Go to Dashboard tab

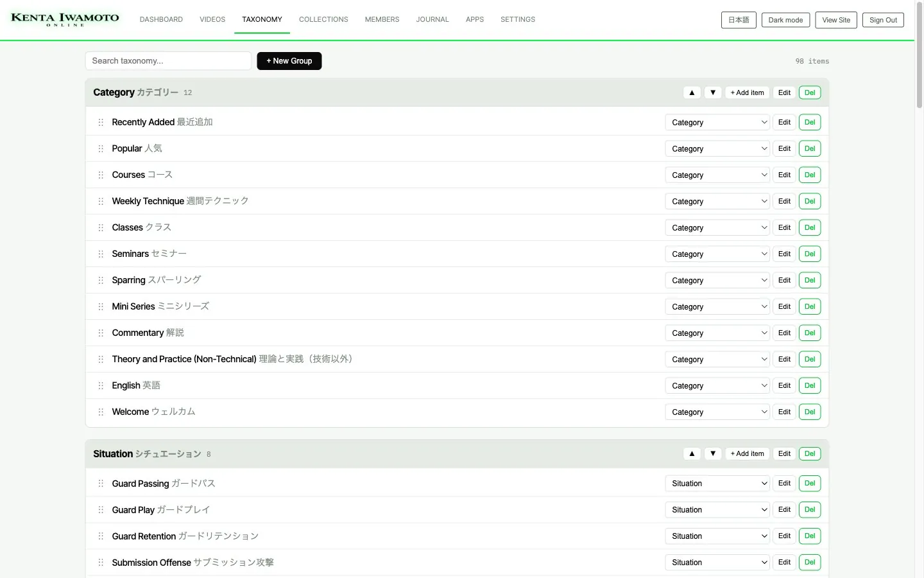pyautogui.click(x=161, y=19)
